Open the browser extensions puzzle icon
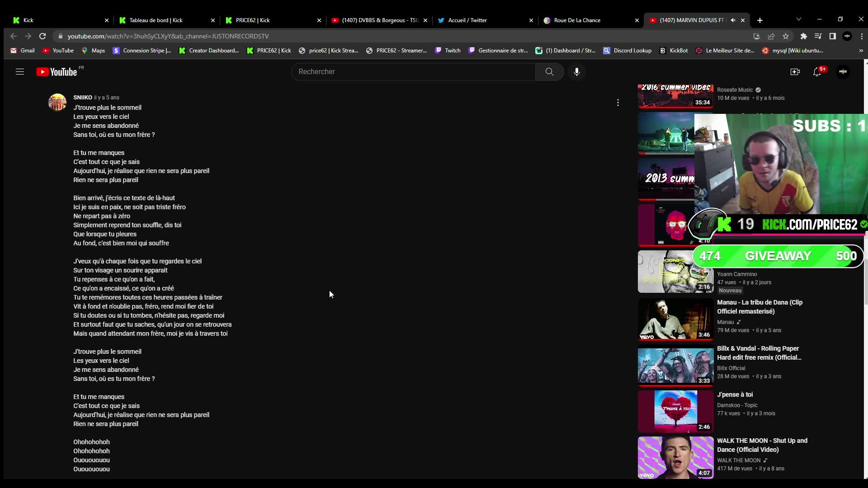 click(803, 36)
